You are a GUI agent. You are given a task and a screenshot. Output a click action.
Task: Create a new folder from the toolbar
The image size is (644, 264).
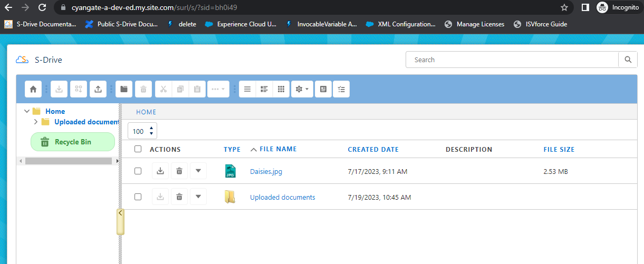tap(124, 89)
